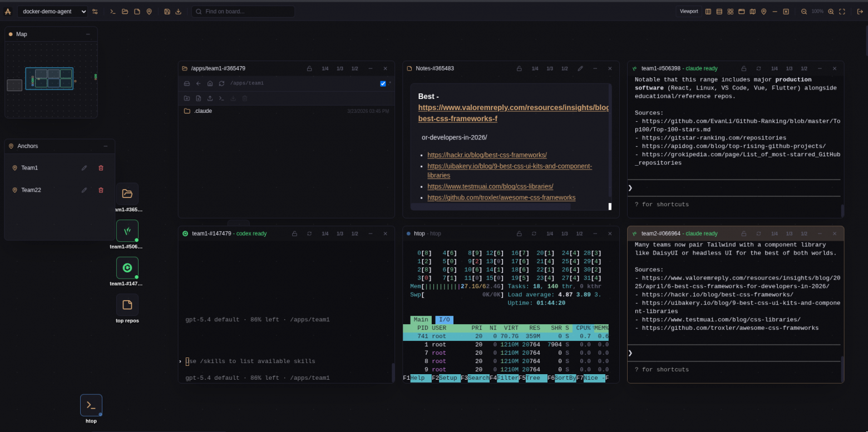This screenshot has height=432, width=868.
Task: Edit the Notes-#365483 panel with pencil icon
Action: (580, 68)
